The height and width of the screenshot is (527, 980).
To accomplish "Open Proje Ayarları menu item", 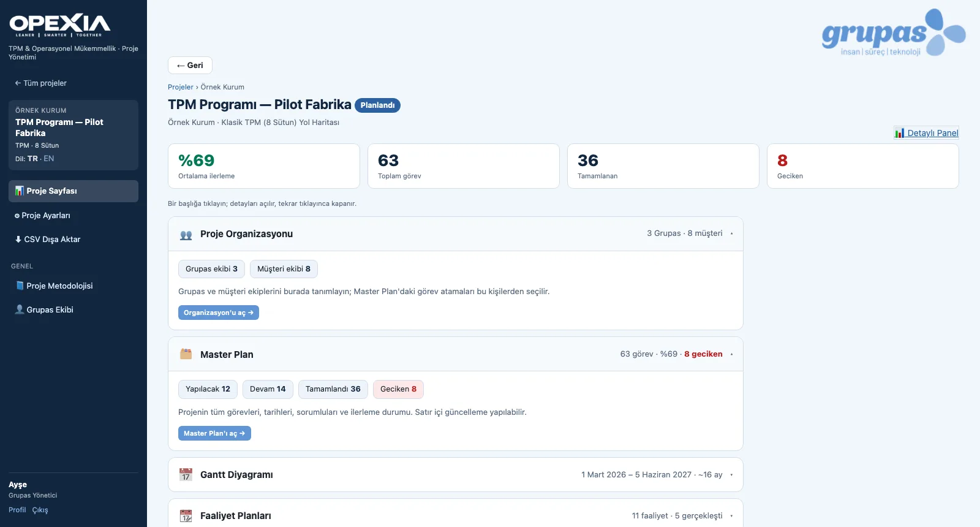I will coord(73,216).
